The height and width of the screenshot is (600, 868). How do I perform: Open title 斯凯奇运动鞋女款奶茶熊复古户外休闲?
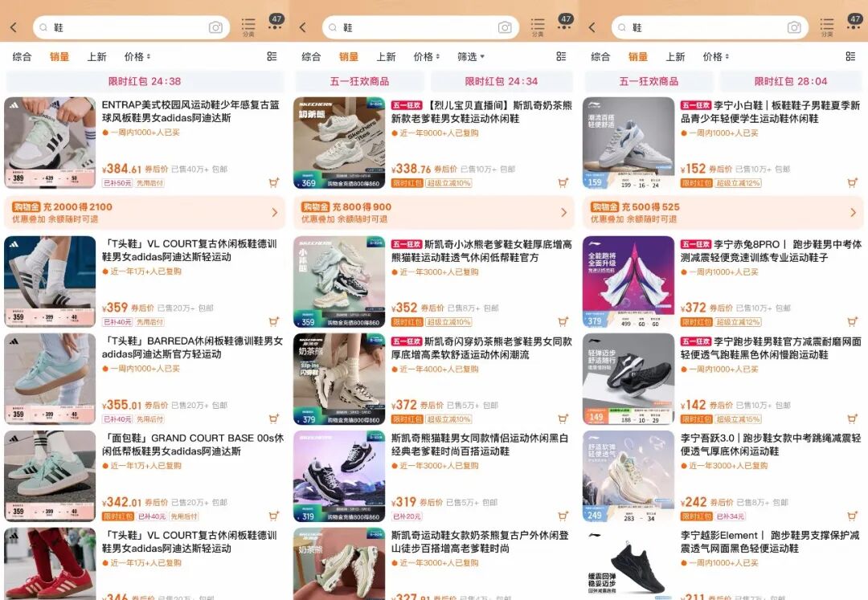(479, 542)
